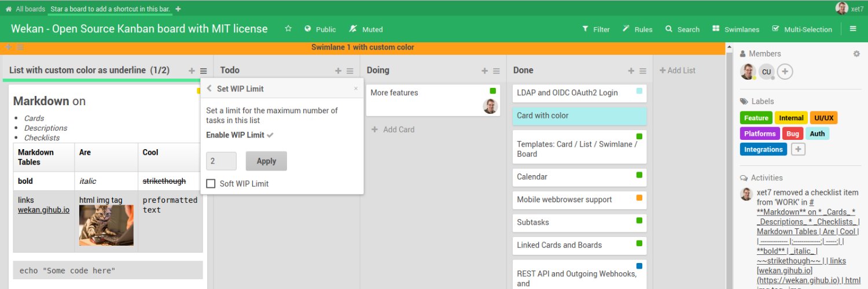Open the Card with color card
Screen dimensions: 868x289
click(579, 116)
